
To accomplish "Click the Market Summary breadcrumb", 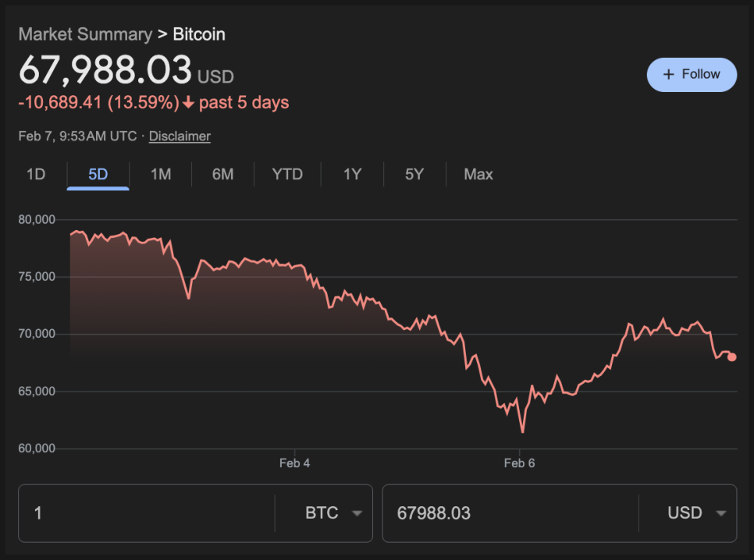I will (85, 34).
